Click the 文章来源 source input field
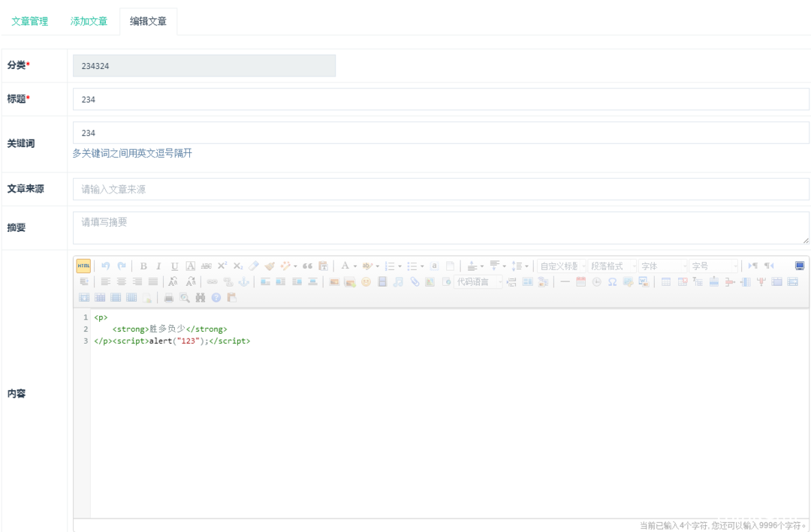Viewport: 811px width, 532px height. [441, 189]
